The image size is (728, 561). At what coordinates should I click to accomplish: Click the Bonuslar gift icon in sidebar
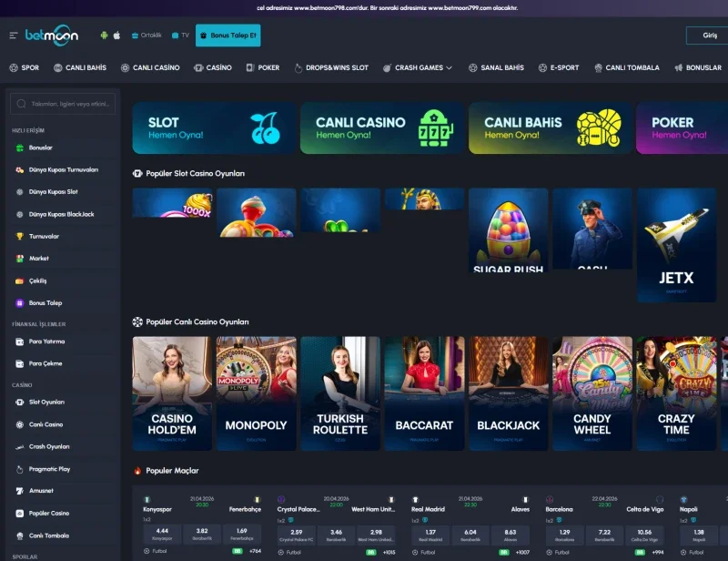(x=19, y=148)
